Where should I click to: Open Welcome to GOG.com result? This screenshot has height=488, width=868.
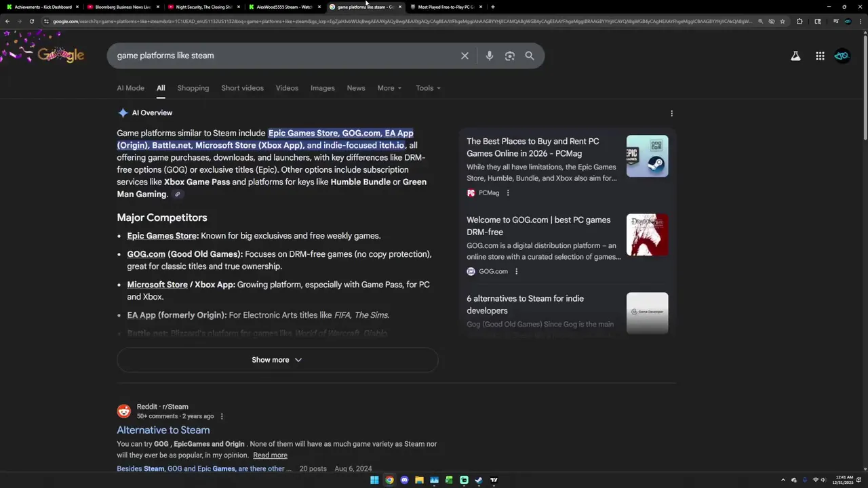(538, 226)
